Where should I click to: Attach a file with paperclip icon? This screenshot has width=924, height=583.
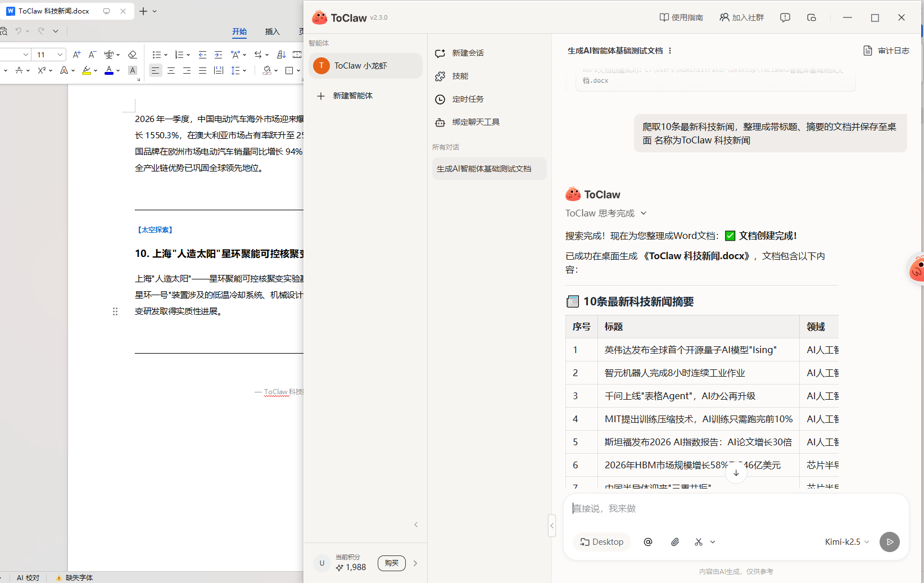(x=675, y=542)
